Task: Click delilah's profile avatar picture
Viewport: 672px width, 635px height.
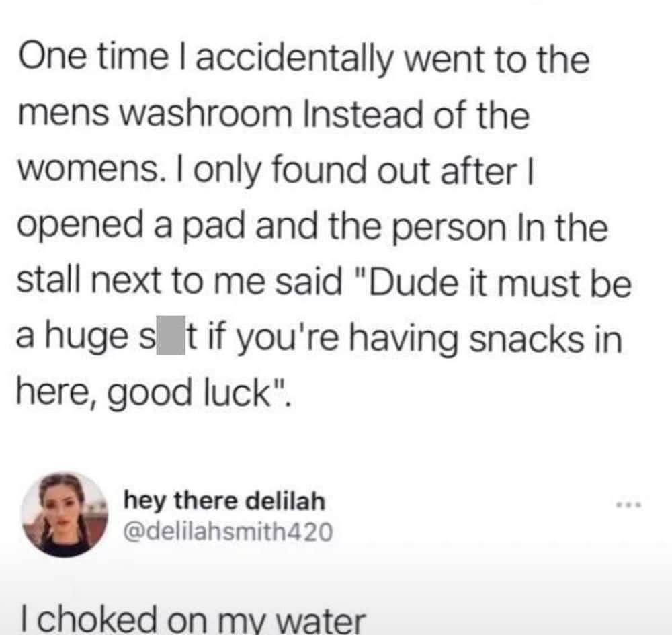Action: pyautogui.click(x=65, y=515)
